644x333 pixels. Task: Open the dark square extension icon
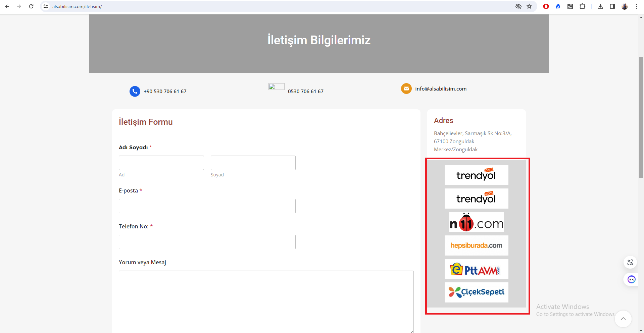tap(570, 6)
